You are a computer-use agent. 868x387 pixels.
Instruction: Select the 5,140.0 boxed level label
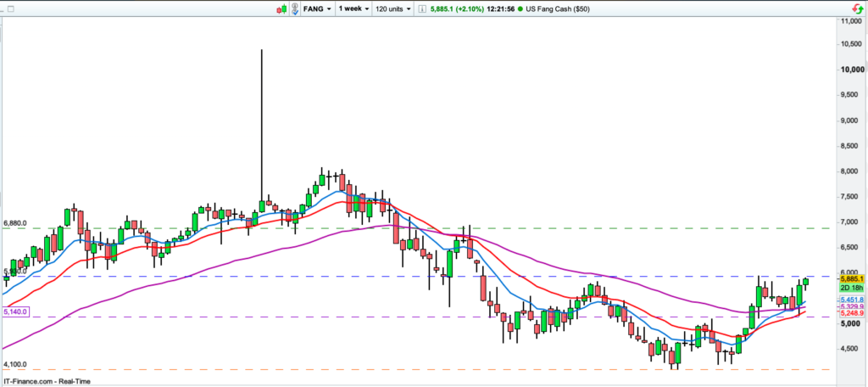click(x=16, y=312)
